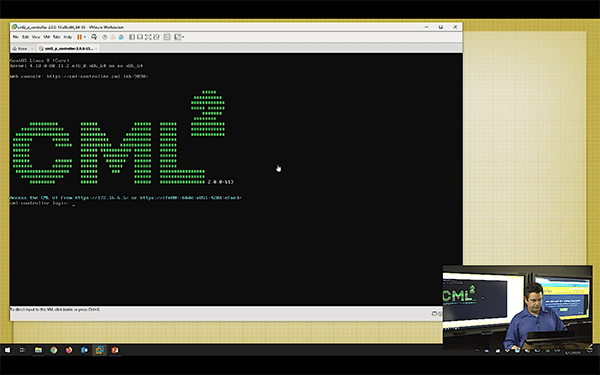Image resolution: width=600 pixels, height=375 pixels.
Task: Open Firefox from the taskbar
Action: 69,350
